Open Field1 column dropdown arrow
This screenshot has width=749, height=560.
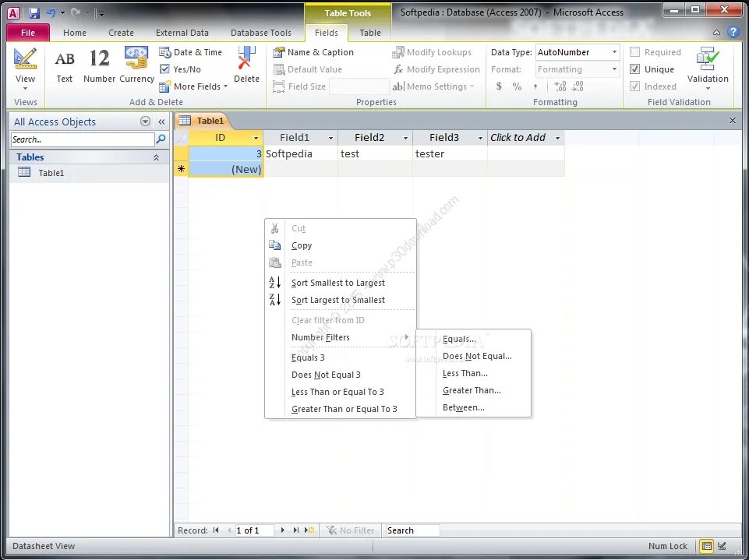click(x=330, y=138)
